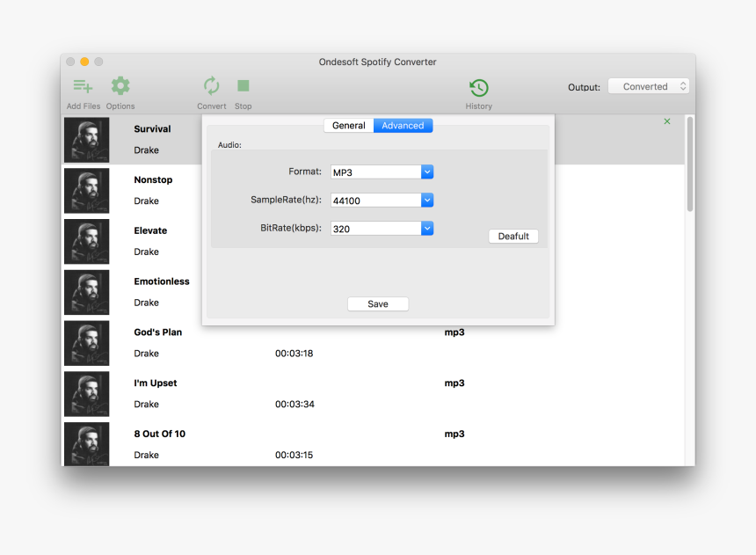756x555 pixels.
Task: Click the Nonstop album thumbnail
Action: pos(87,191)
